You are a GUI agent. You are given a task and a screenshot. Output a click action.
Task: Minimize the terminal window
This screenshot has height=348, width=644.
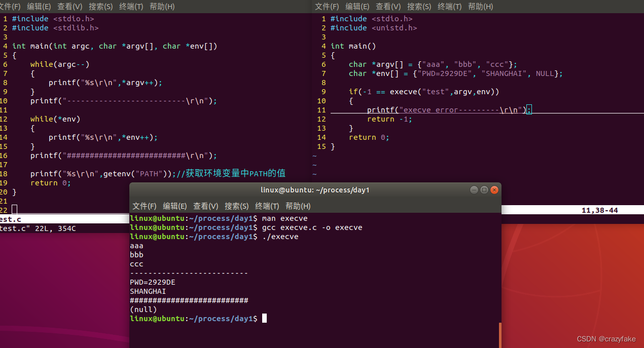474,189
